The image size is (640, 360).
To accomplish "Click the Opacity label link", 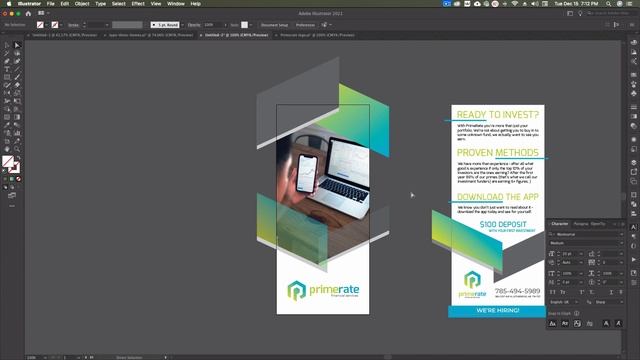I will [194, 25].
